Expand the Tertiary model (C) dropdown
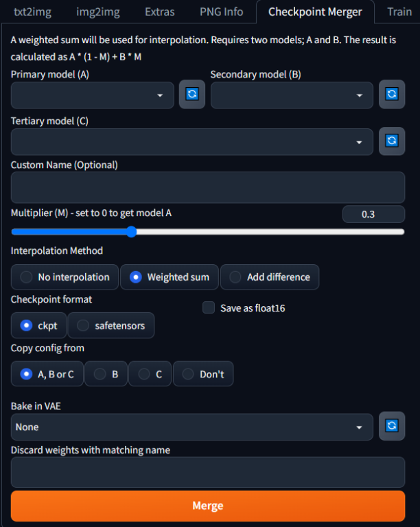The width and height of the screenshot is (420, 527). tap(192, 141)
